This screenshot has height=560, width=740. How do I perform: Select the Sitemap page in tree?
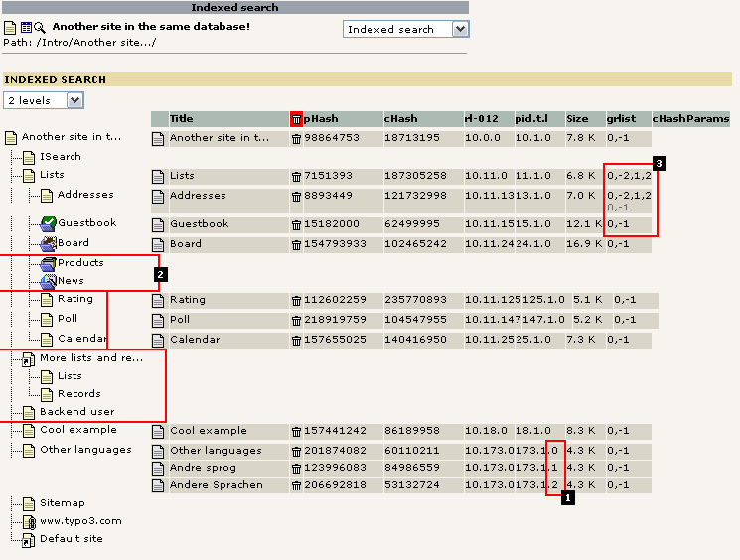pyautogui.click(x=62, y=503)
